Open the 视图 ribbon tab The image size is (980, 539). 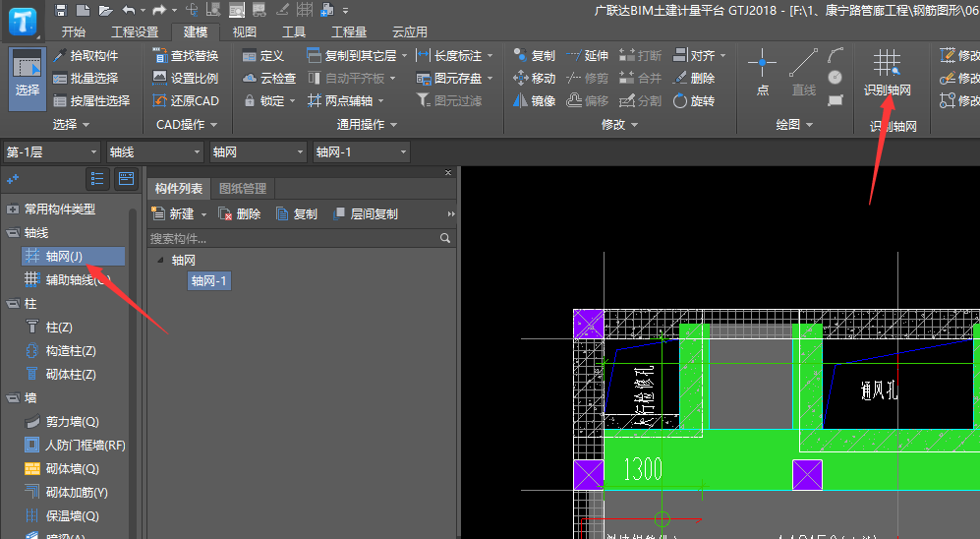pyautogui.click(x=245, y=31)
